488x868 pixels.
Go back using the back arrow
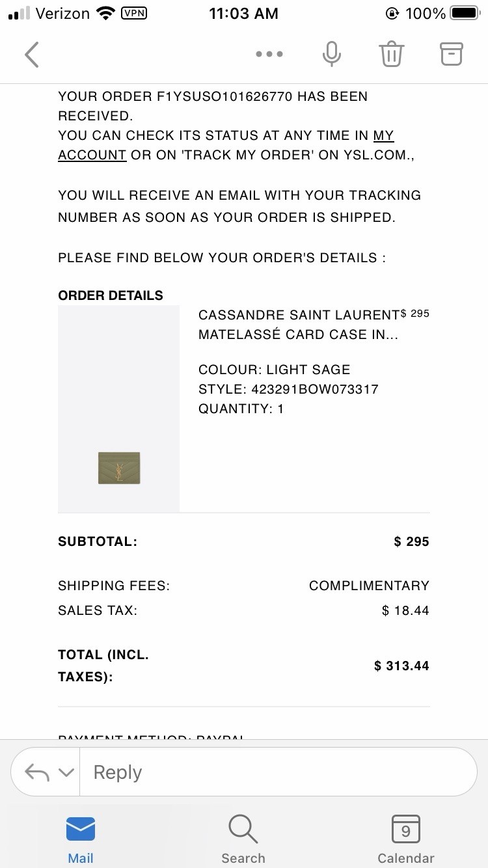[31, 55]
